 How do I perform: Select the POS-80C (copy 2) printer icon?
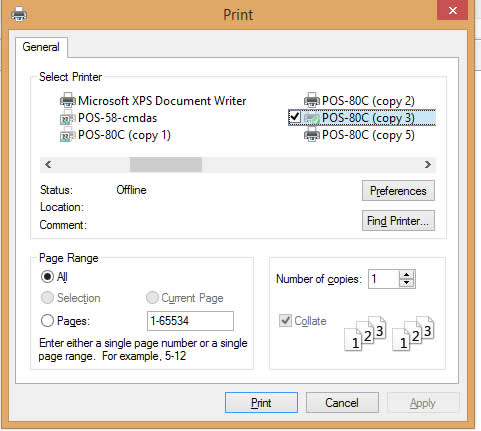pyautogui.click(x=312, y=100)
